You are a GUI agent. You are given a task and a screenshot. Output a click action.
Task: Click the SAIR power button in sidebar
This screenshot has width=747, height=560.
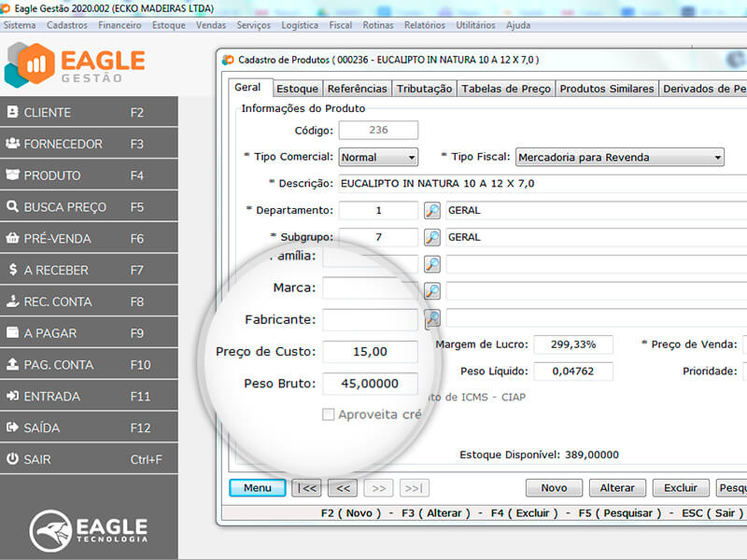pyautogui.click(x=89, y=459)
